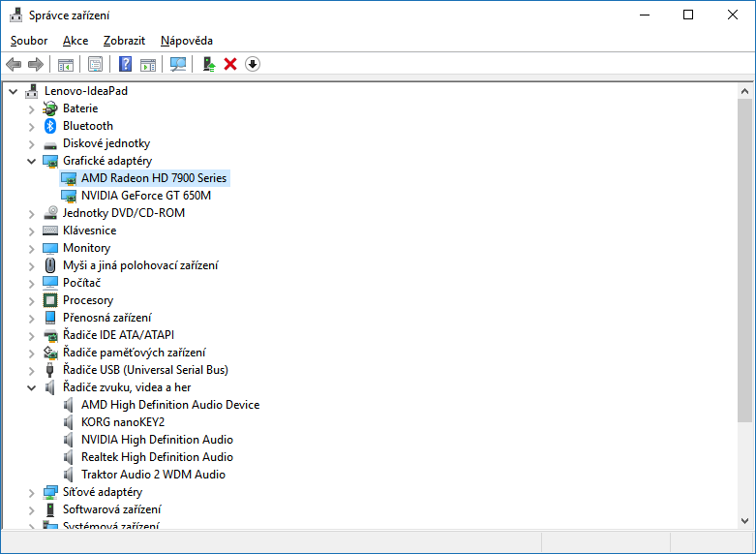
Task: Click the Softwarová zařízení icon
Action: (50, 509)
